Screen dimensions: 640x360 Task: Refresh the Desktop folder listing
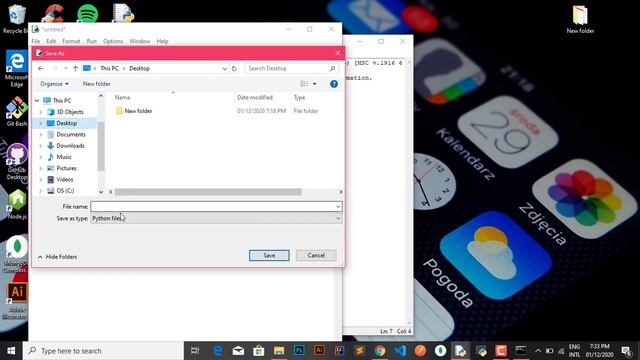[234, 69]
